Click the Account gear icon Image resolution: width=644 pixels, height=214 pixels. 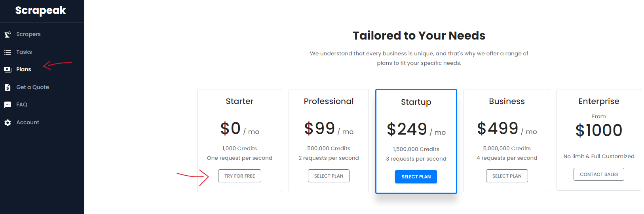pyautogui.click(x=8, y=123)
